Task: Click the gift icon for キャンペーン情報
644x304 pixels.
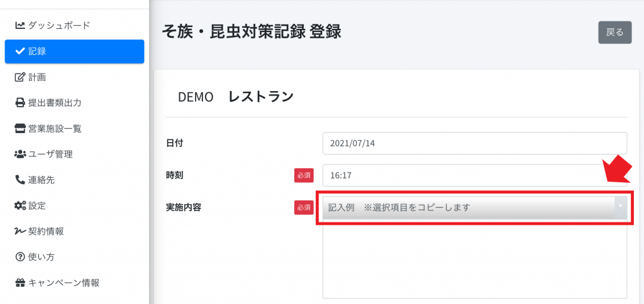Action: pyautogui.click(x=19, y=283)
